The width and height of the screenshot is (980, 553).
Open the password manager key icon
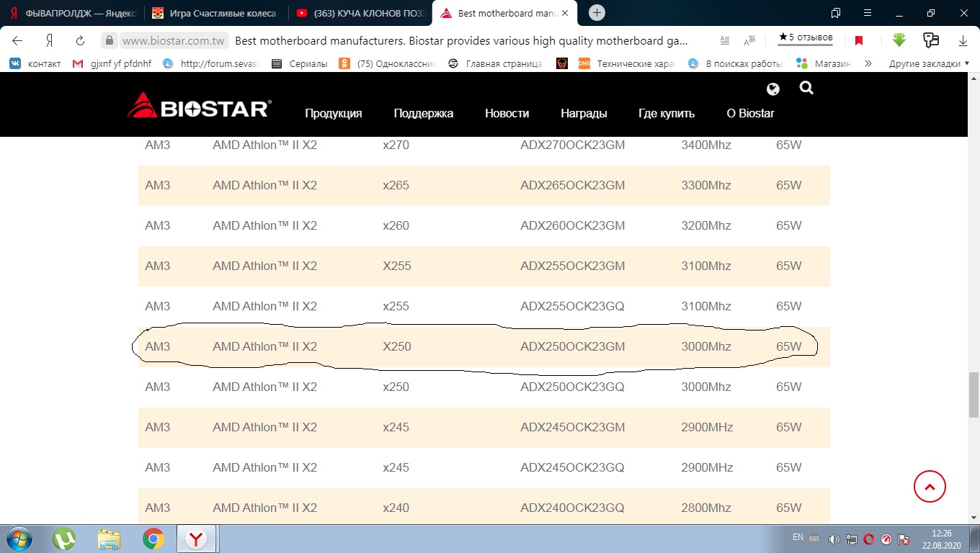click(931, 40)
